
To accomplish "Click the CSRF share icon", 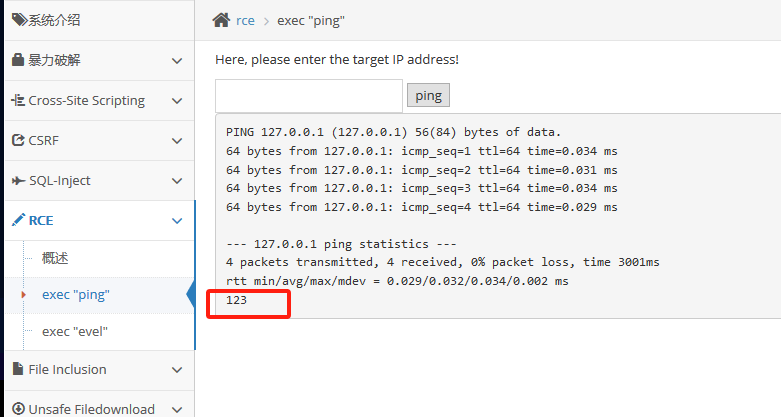I will pyautogui.click(x=18, y=140).
